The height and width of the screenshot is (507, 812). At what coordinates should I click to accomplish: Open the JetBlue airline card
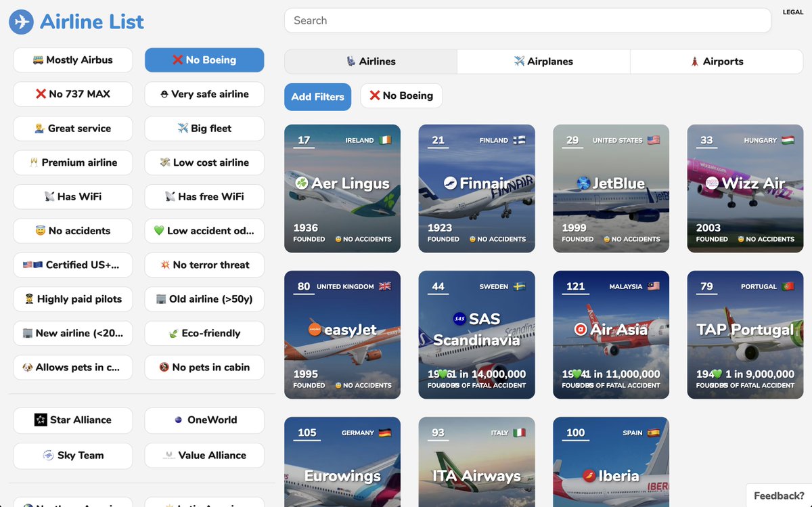(x=611, y=189)
